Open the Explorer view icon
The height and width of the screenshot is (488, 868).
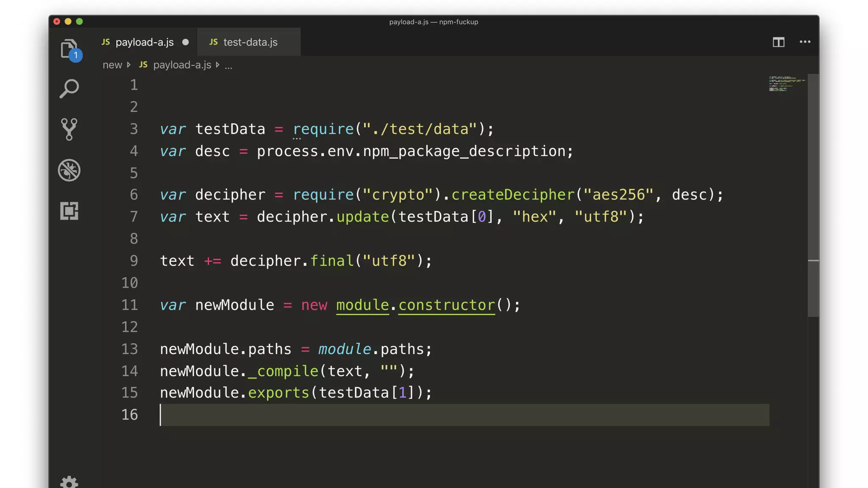[69, 48]
